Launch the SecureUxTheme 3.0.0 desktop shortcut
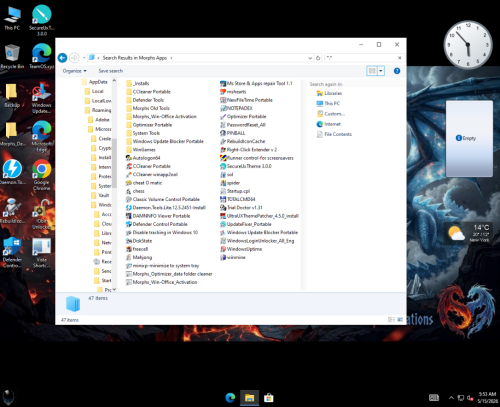Screen dimensions: 500x407 (42, 20)
